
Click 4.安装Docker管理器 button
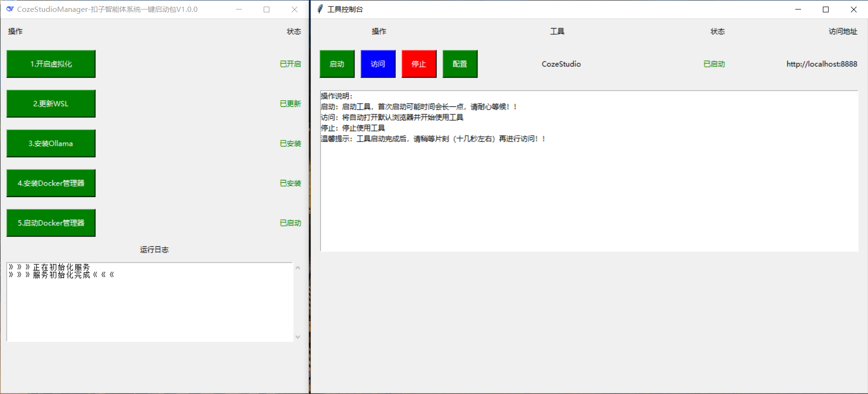(x=51, y=183)
